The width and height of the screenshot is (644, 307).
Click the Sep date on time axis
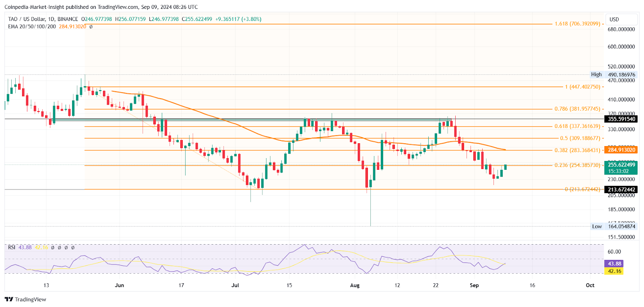475,285
